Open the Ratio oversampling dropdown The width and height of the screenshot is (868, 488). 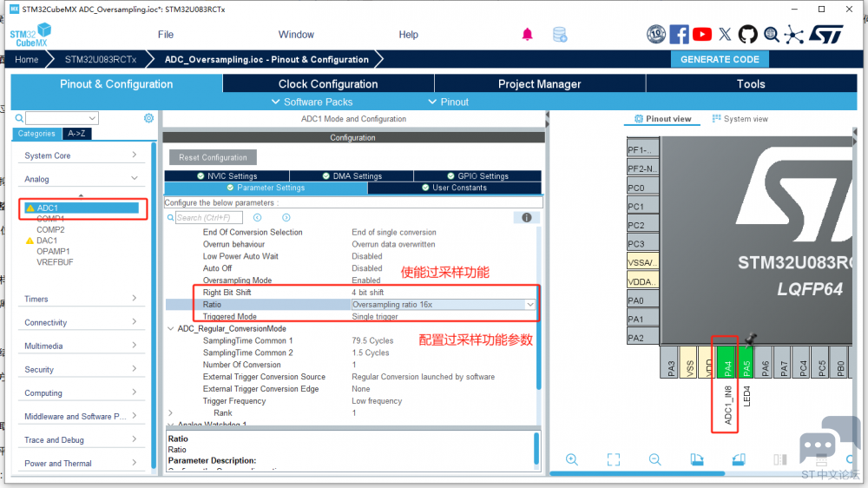click(x=529, y=305)
